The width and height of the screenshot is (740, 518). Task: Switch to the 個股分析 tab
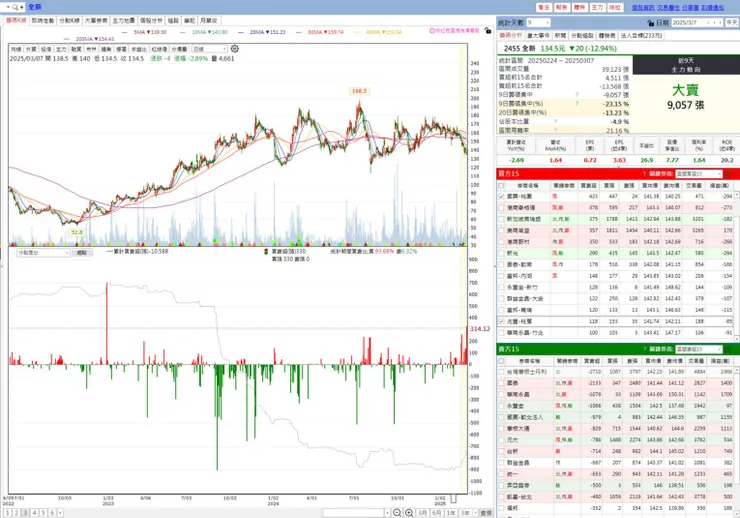tap(151, 21)
